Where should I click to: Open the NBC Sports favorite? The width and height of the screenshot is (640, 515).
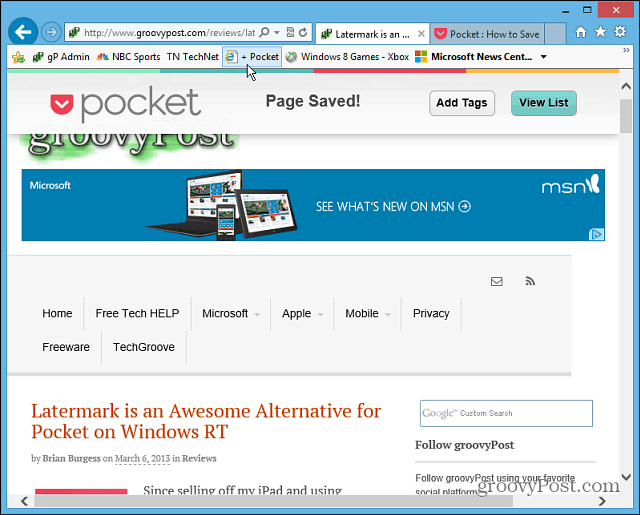[x=128, y=57]
